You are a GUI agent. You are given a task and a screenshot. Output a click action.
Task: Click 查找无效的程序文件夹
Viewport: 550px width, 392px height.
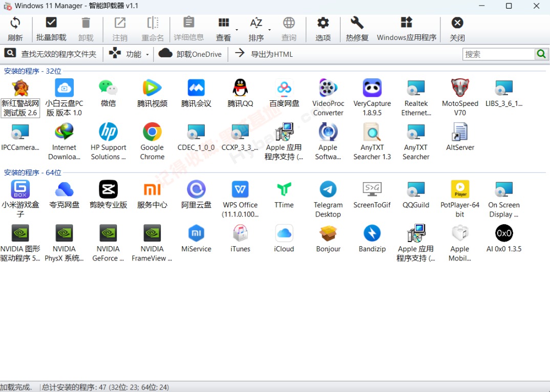coord(50,54)
